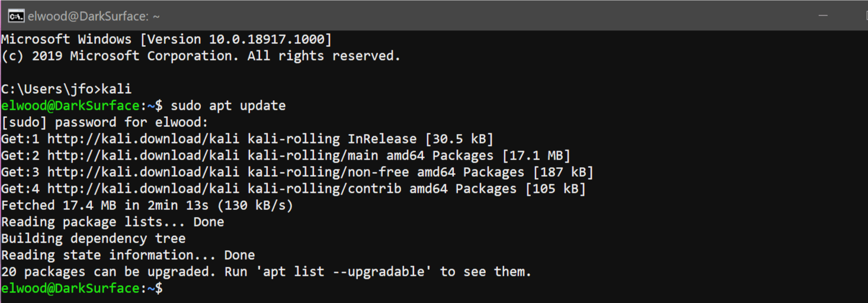Click the "elwood@DarkSurface: ~" window title

coord(94,17)
